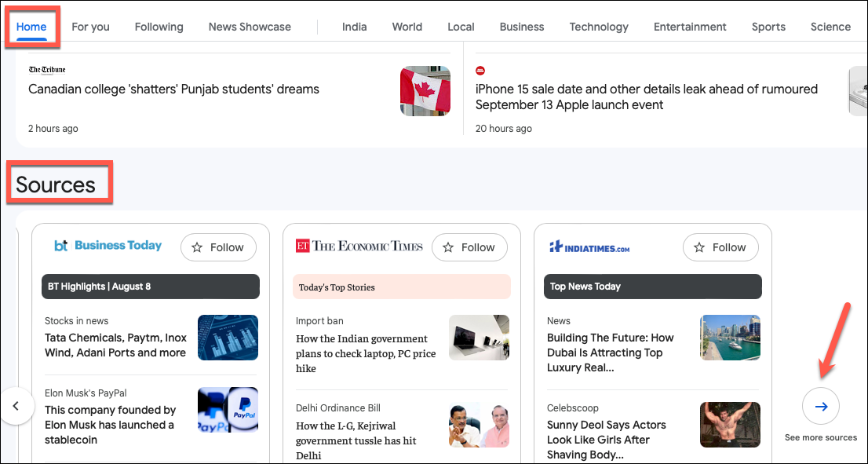Open the Technology news section

(598, 27)
